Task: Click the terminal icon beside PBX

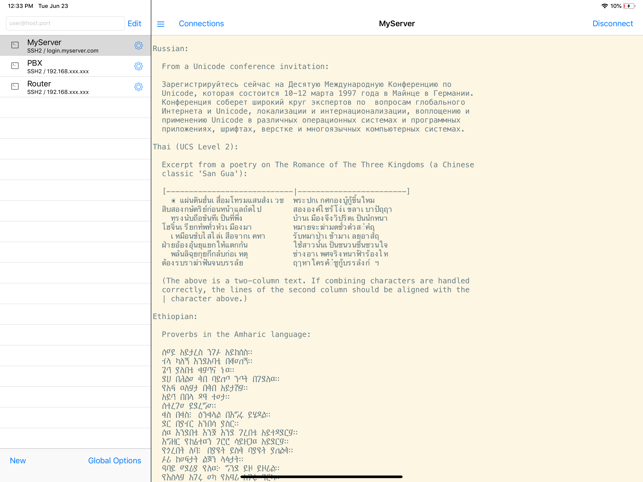Action: pyautogui.click(x=15, y=66)
